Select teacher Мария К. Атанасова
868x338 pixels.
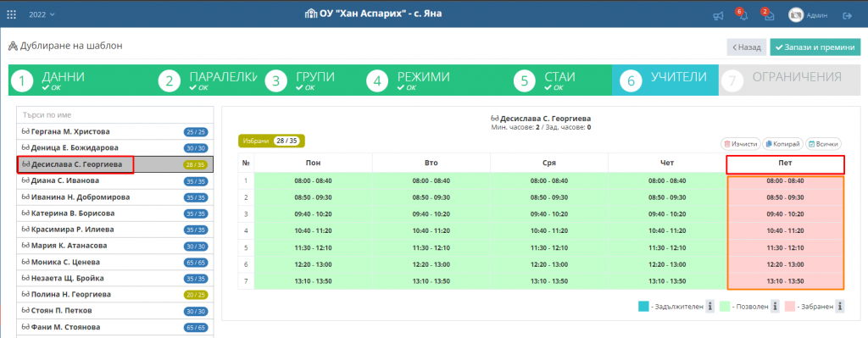pos(115,246)
